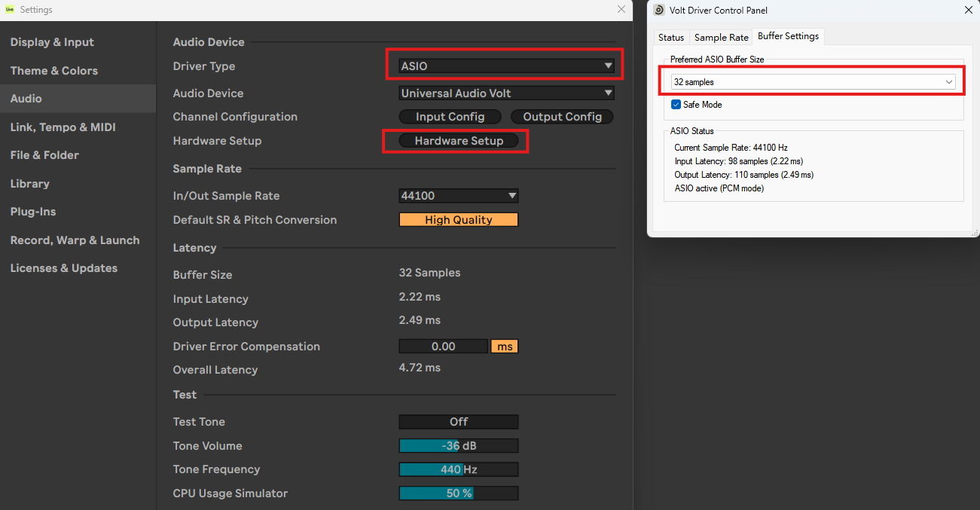Toggle the Safe Mode checkbox
980x510 pixels.
tap(676, 105)
